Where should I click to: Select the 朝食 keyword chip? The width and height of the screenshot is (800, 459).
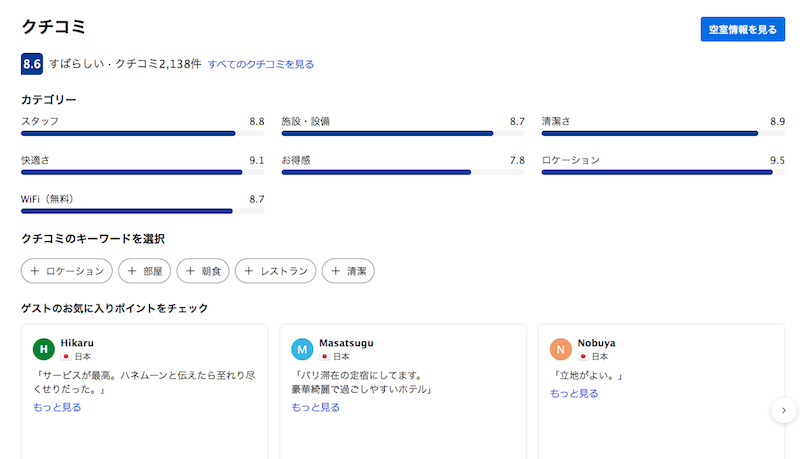pos(203,271)
